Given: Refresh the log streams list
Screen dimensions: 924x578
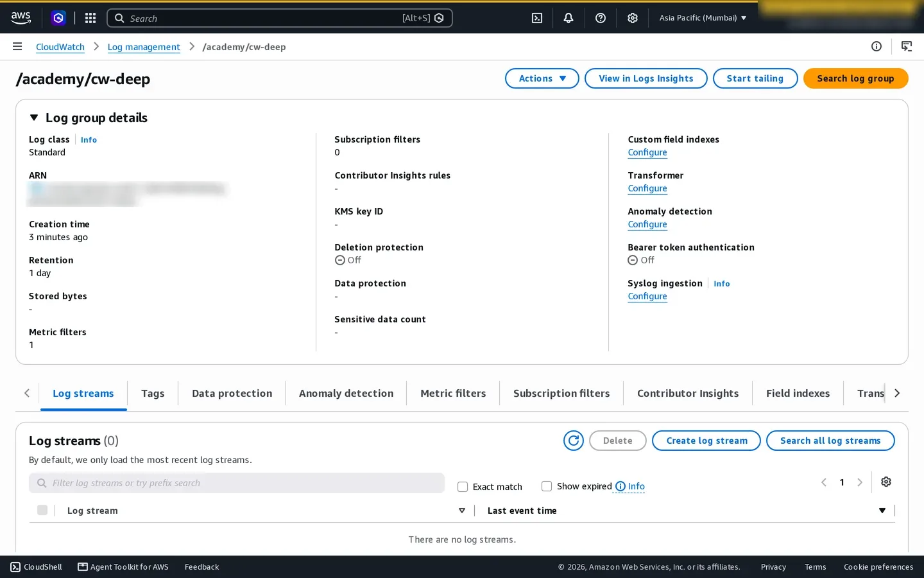Looking at the screenshot, I should pyautogui.click(x=574, y=441).
